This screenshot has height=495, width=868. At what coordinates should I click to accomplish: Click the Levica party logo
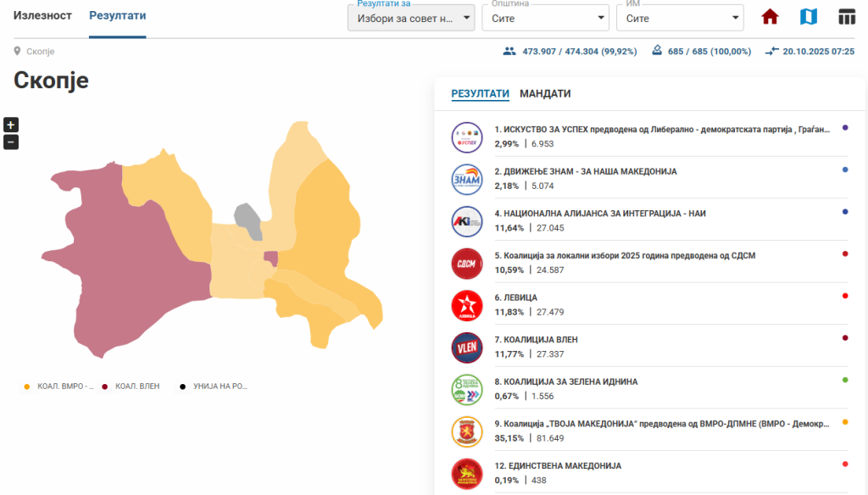pos(467,305)
